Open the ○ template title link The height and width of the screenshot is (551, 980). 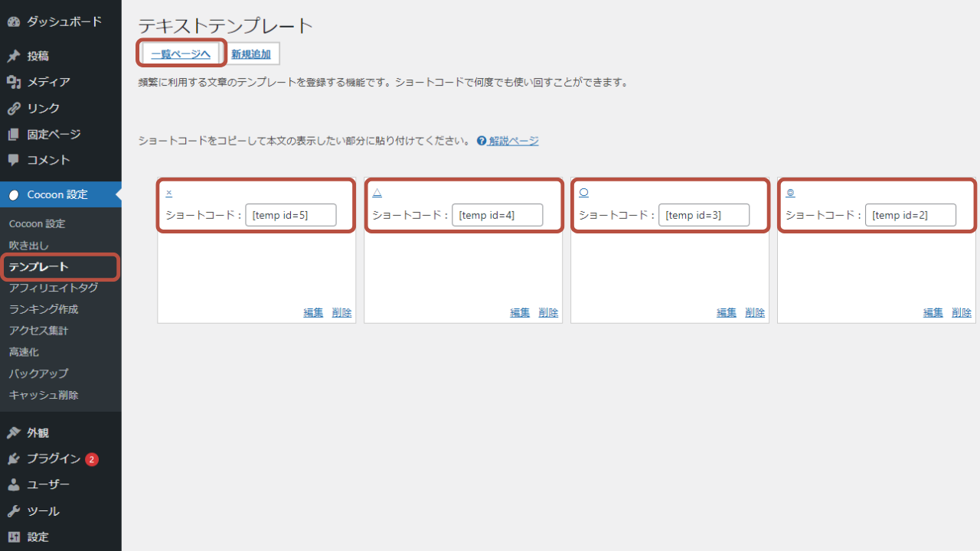[583, 192]
